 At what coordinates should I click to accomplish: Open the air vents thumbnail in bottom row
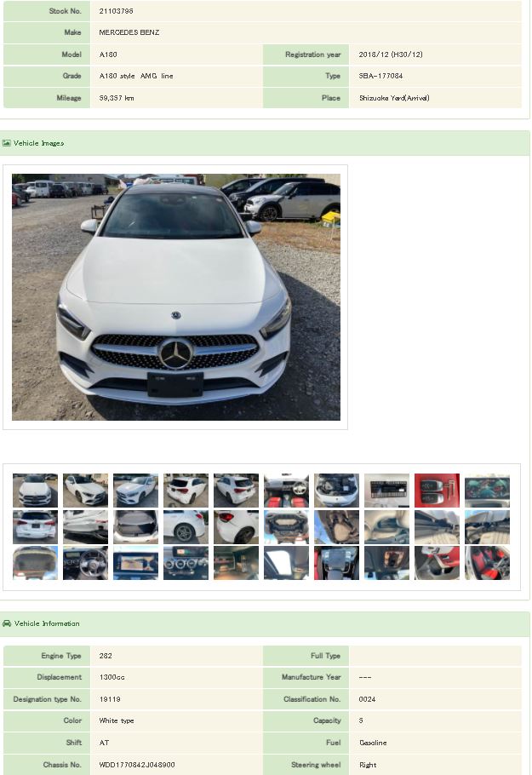186,563
